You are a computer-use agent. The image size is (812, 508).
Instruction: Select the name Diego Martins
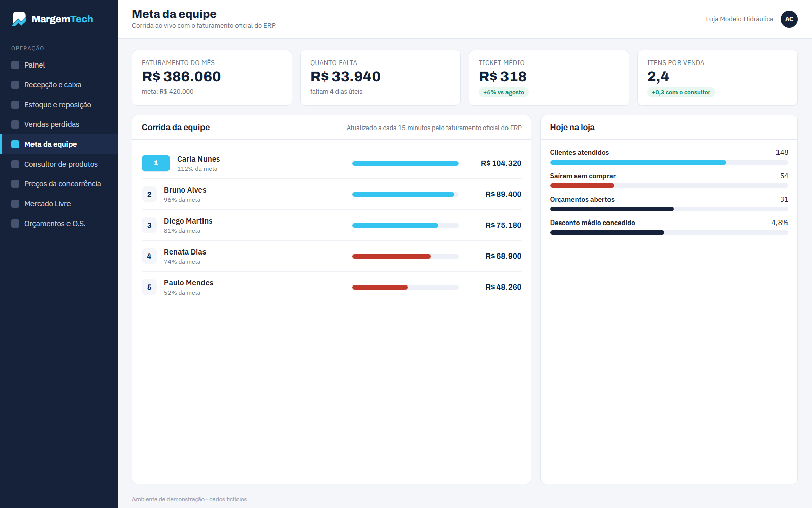pos(188,221)
